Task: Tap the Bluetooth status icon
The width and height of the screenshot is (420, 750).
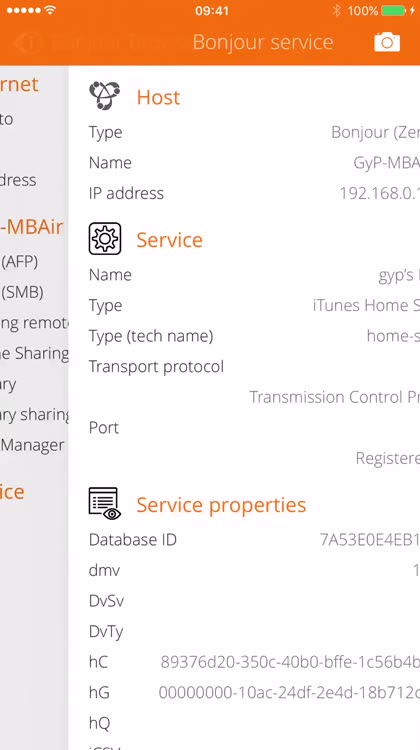Action: pos(337,11)
